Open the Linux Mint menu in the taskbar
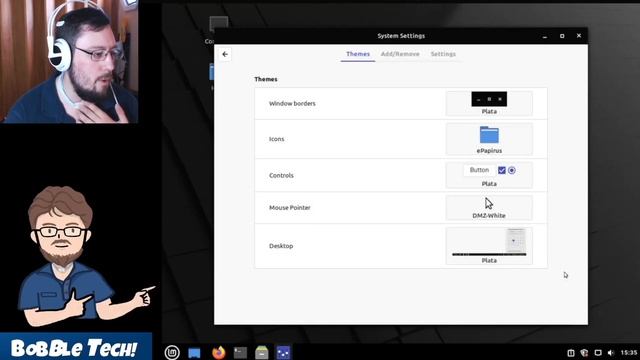The image size is (640, 360). [172, 352]
